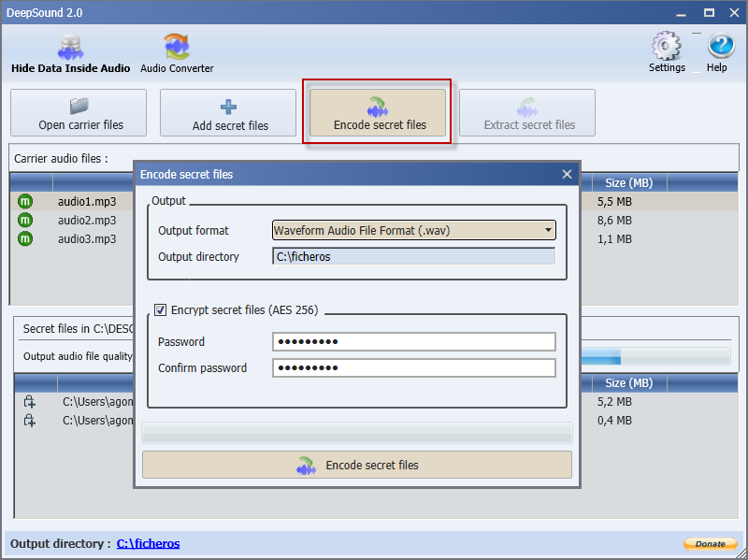Click the Output directory field C:\ficheros
This screenshot has width=748, height=560.
[x=414, y=256]
